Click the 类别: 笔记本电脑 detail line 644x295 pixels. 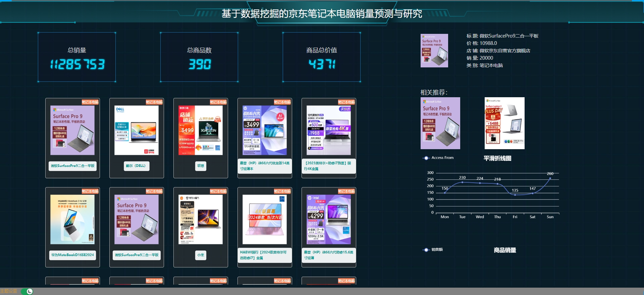[x=485, y=65]
